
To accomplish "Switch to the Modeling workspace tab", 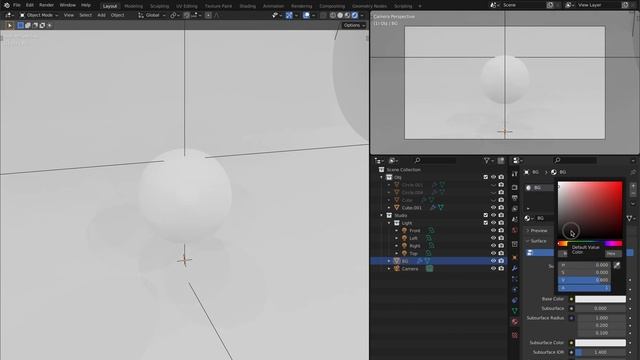I will 133,6.
